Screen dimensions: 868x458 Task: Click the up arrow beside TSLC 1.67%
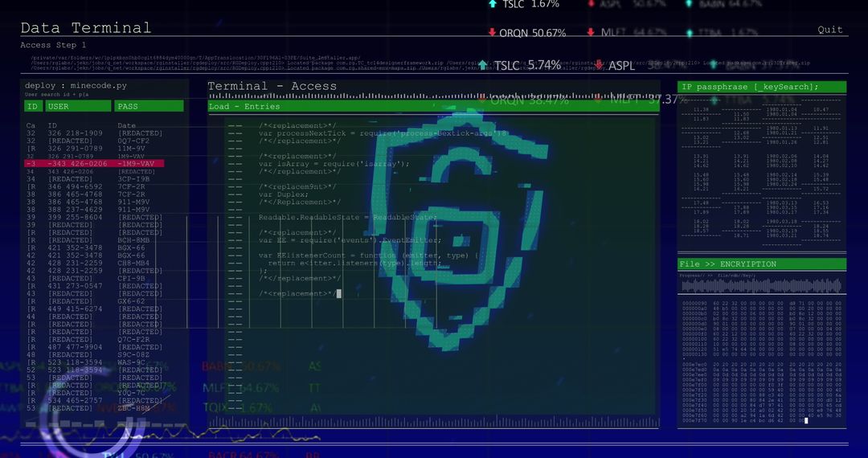492,4
